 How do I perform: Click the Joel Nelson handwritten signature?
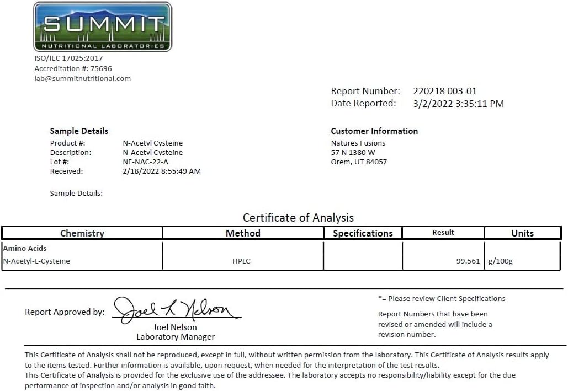click(177, 310)
